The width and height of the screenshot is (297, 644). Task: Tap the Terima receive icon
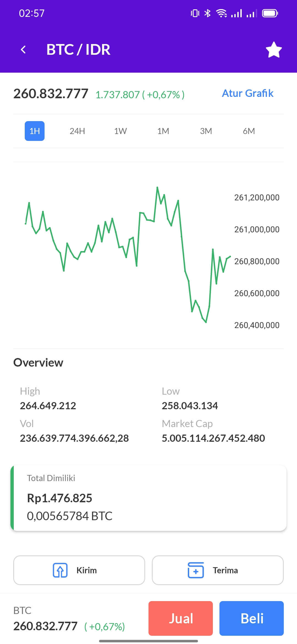click(x=196, y=570)
